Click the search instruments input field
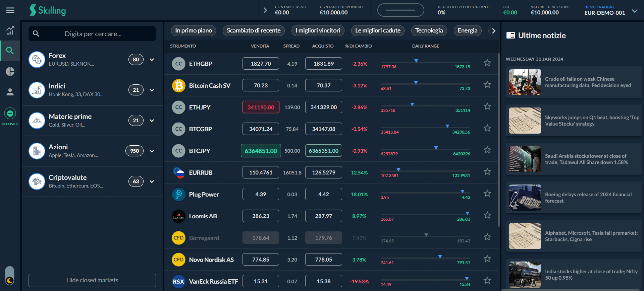 92,33
